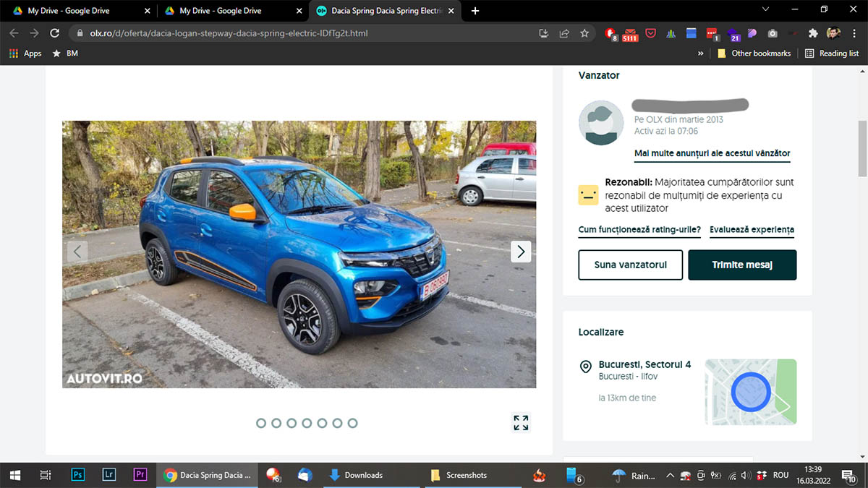This screenshot has height=488, width=868.
Task: Open a new browser tab
Action: click(x=475, y=11)
